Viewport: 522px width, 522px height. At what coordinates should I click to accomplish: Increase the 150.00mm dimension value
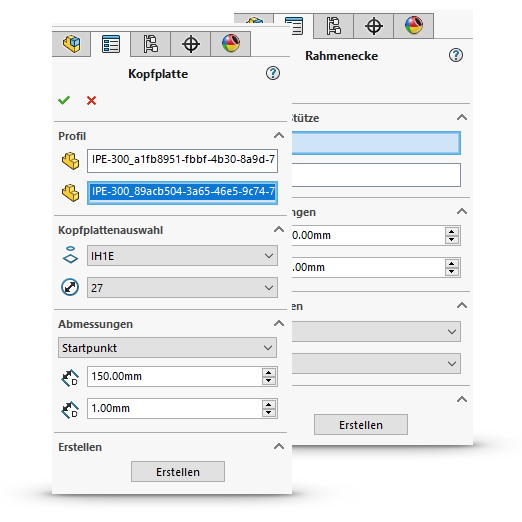pyautogui.click(x=269, y=372)
